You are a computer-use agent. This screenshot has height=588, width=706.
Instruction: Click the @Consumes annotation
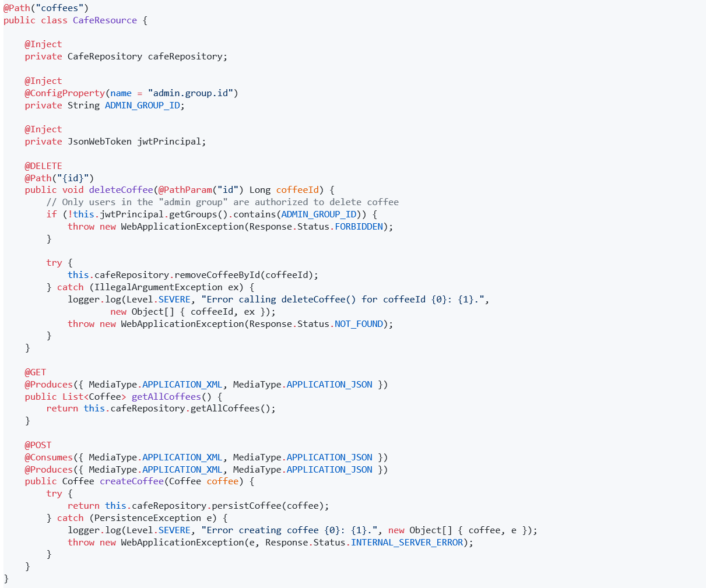(x=48, y=457)
